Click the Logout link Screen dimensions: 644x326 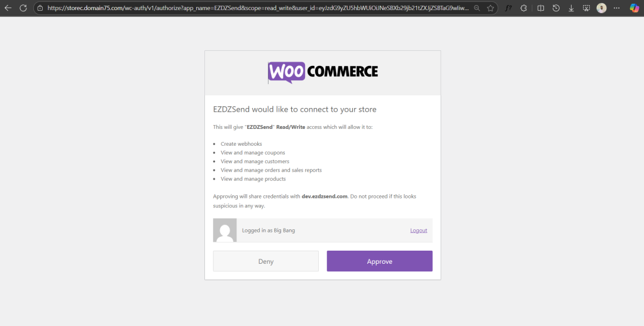pyautogui.click(x=418, y=231)
